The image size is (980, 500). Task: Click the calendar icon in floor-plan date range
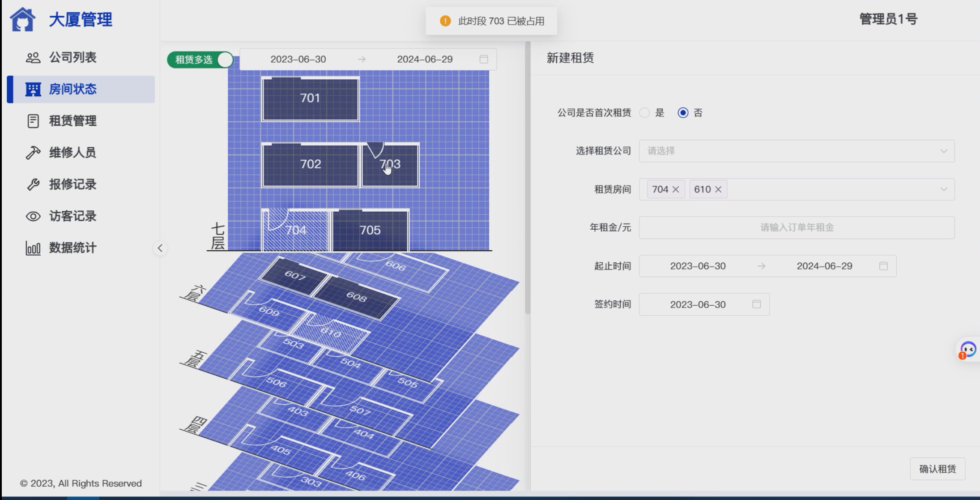[483, 59]
